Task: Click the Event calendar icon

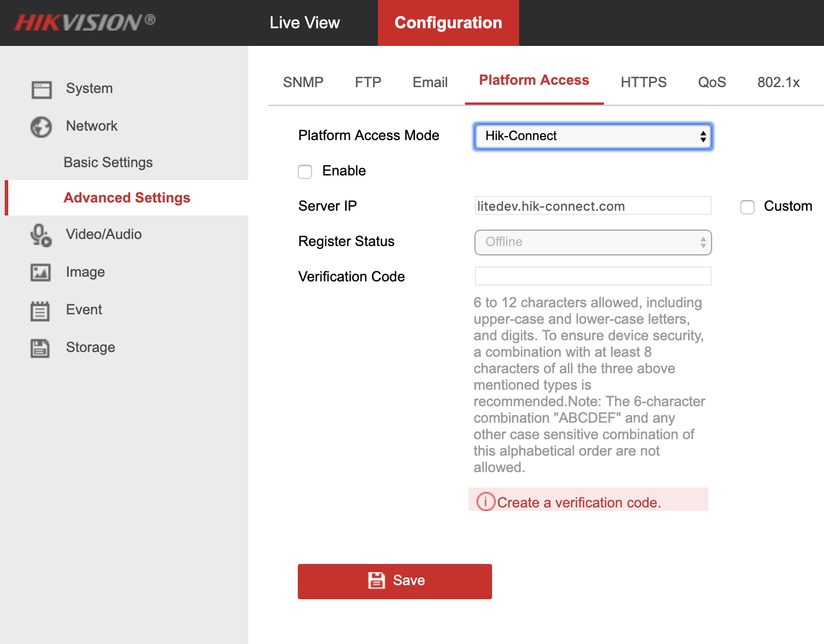Action: [40, 310]
